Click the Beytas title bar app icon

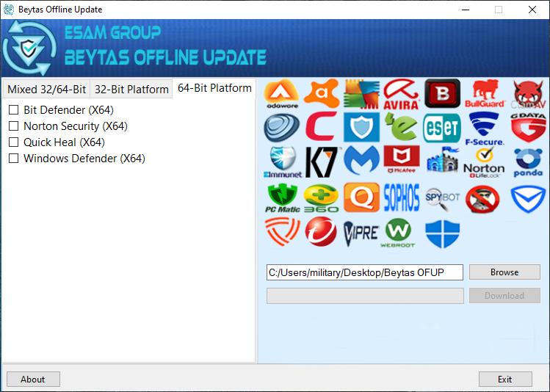point(9,10)
